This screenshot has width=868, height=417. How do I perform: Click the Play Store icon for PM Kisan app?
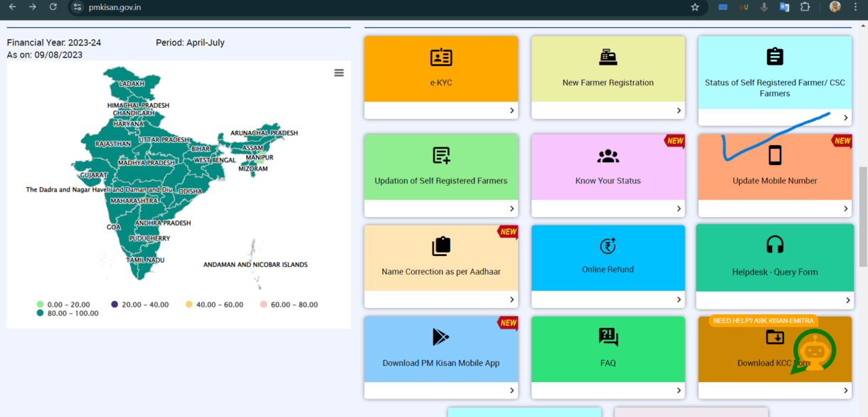click(x=441, y=337)
